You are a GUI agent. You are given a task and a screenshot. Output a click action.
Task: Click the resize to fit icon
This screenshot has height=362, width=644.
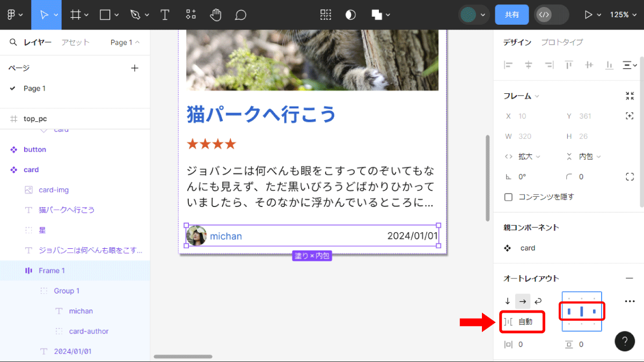pos(630,96)
